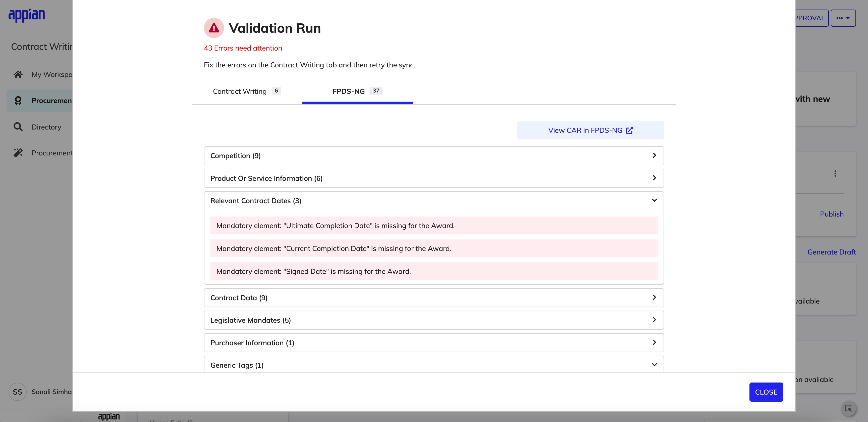This screenshot has height=422, width=868.
Task: Expand Product Or Service Information section
Action: click(x=434, y=178)
